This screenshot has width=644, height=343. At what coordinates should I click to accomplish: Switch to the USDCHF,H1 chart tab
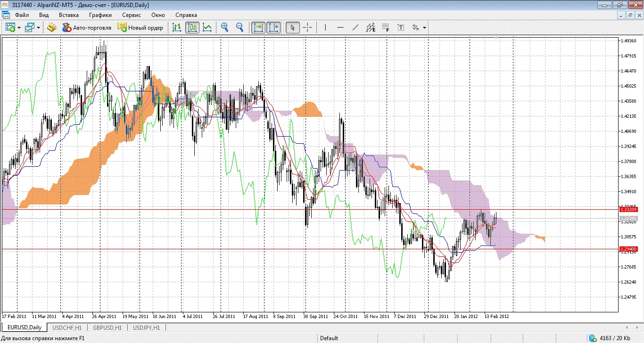67,327
